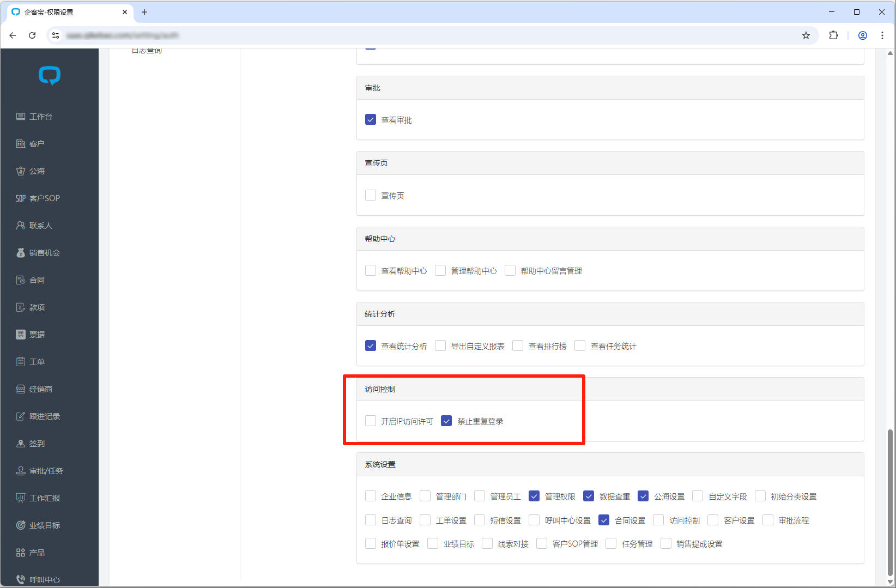Open the 合同 contracts menu item
896x588 pixels.
click(x=37, y=280)
